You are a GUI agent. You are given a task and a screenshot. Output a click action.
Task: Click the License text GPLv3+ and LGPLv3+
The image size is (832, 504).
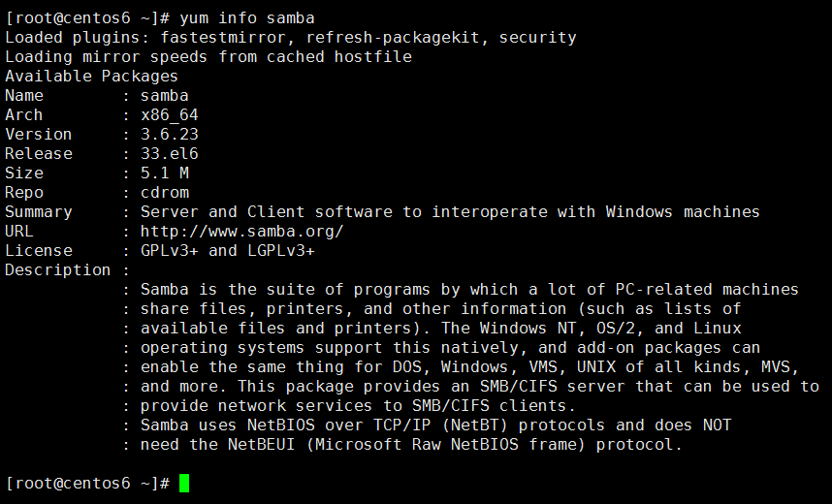(228, 250)
